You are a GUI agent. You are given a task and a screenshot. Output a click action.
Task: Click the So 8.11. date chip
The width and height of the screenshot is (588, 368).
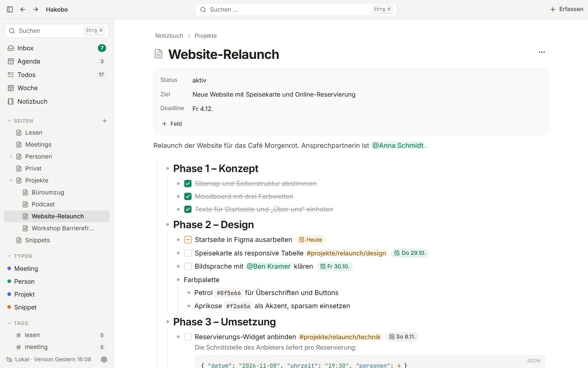tap(402, 337)
